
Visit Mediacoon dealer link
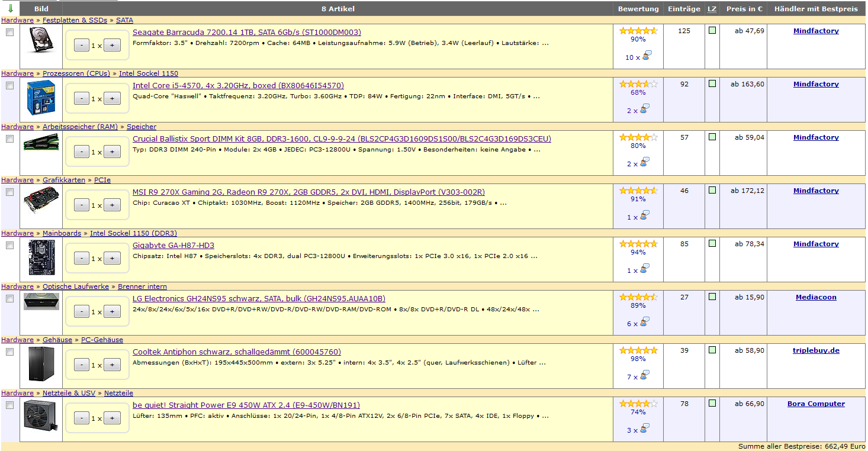816,297
